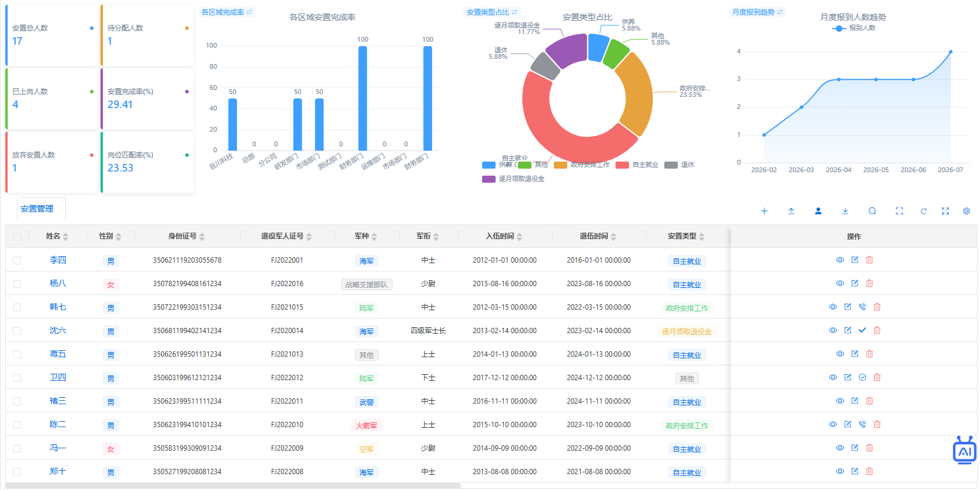This screenshot has height=490, width=980.
Task: Delete the 李四 row
Action: pos(869,260)
